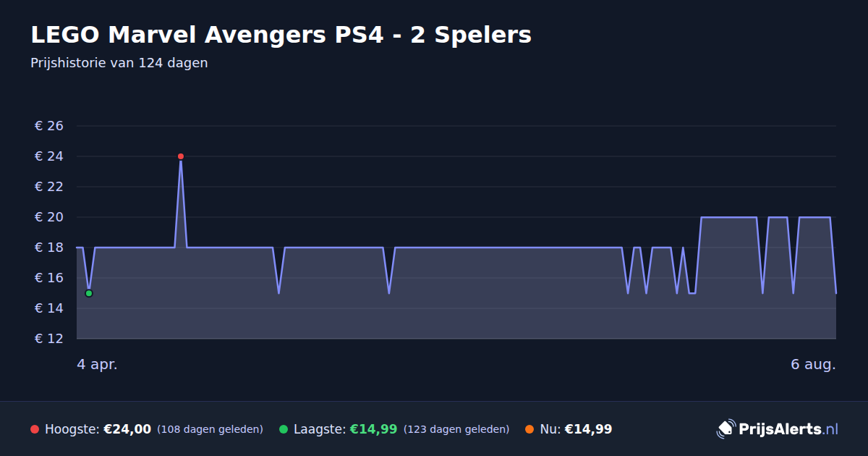Click the Hoogste €24,00 price value
The width and height of the screenshot is (868, 456).
pyautogui.click(x=127, y=429)
